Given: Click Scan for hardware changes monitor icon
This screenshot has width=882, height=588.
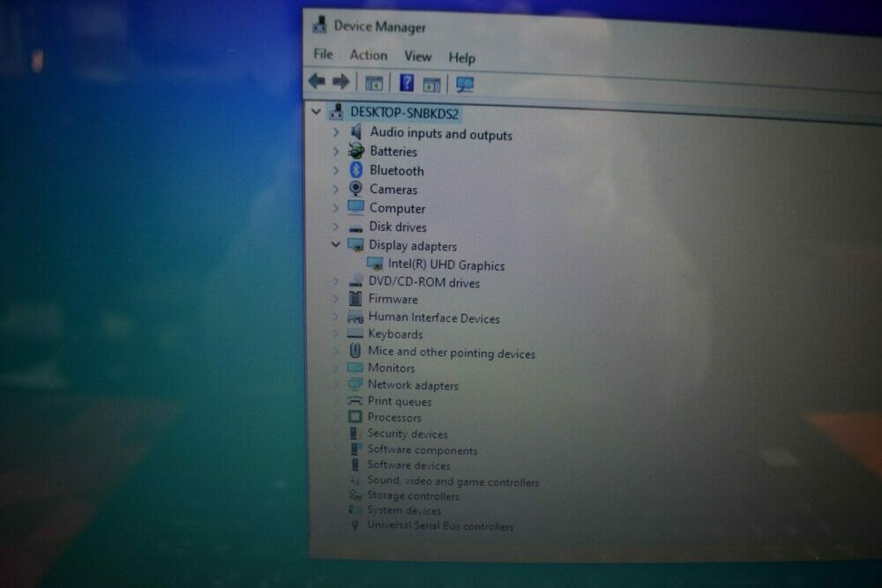Looking at the screenshot, I should coord(465,85).
